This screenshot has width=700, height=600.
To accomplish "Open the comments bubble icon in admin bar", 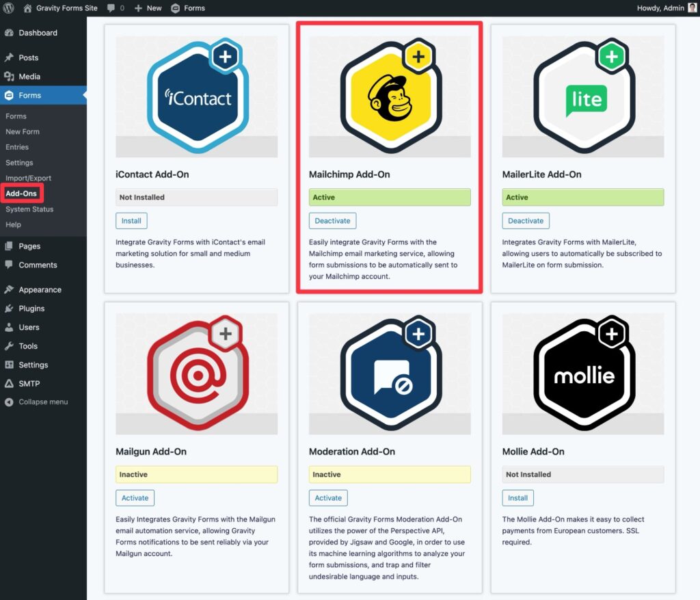I will pyautogui.click(x=109, y=8).
